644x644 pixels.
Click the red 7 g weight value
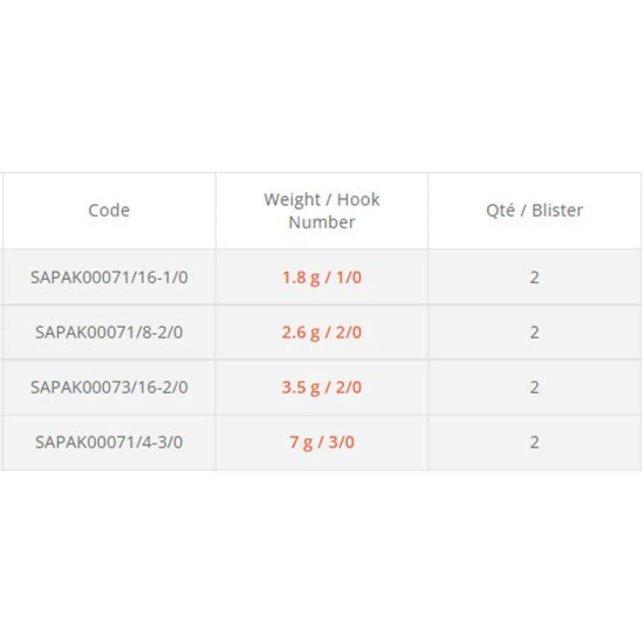(302, 442)
